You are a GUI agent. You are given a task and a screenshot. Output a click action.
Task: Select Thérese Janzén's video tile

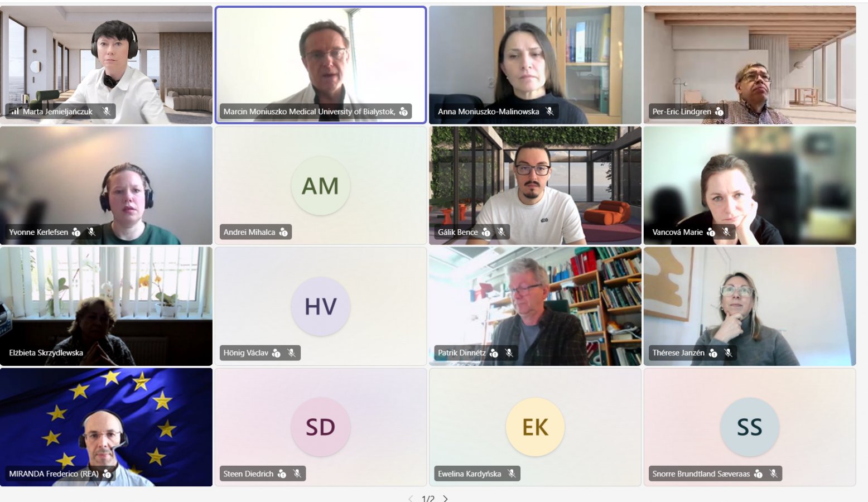click(x=750, y=306)
